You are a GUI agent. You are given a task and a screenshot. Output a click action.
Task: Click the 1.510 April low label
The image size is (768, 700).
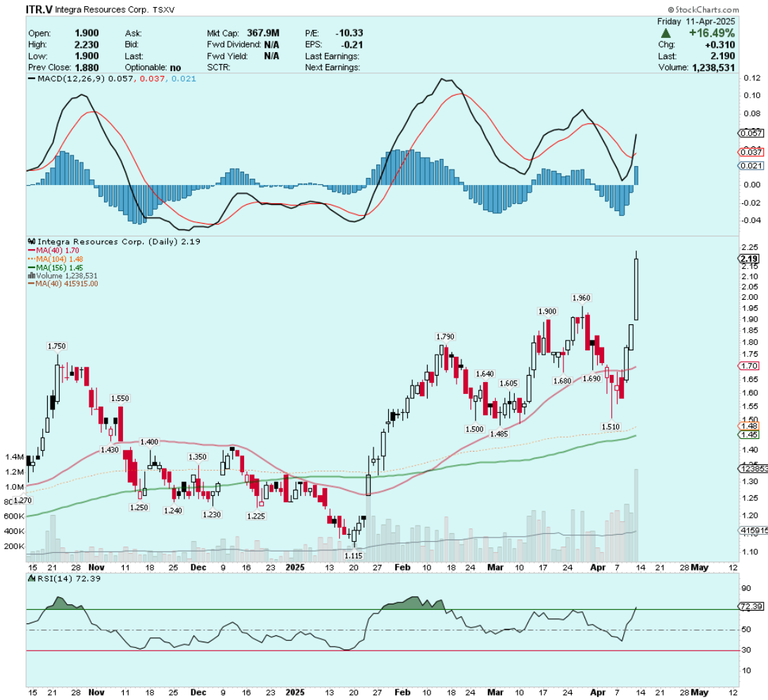(x=610, y=427)
